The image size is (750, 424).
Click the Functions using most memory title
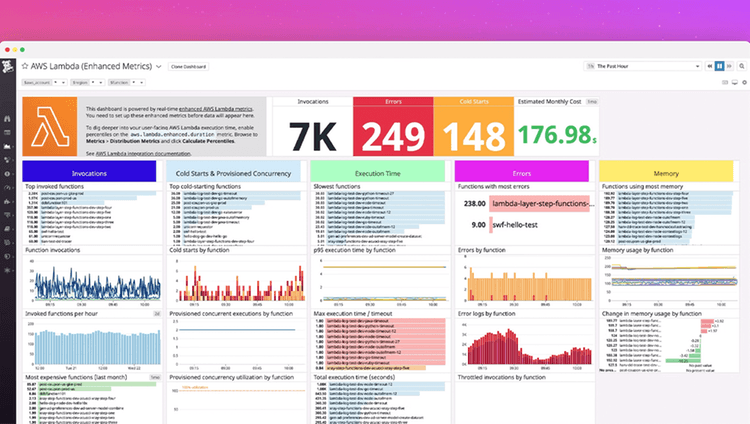[642, 186]
